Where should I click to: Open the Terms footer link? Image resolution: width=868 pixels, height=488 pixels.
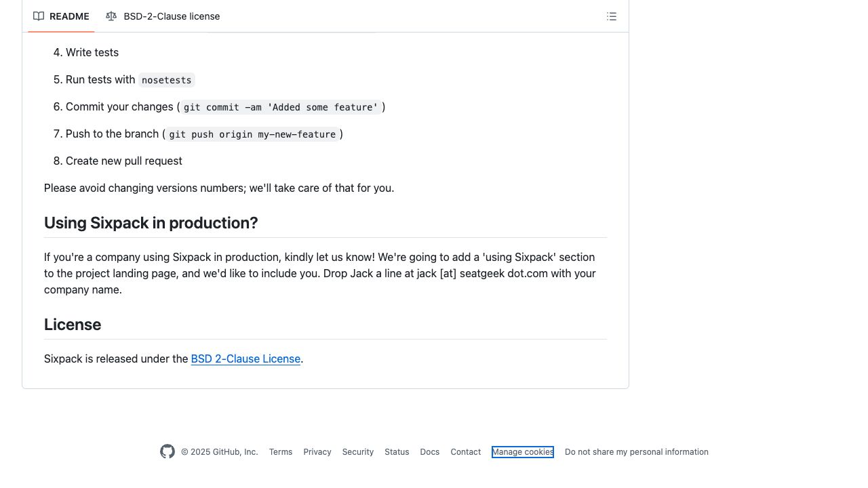pyautogui.click(x=281, y=452)
